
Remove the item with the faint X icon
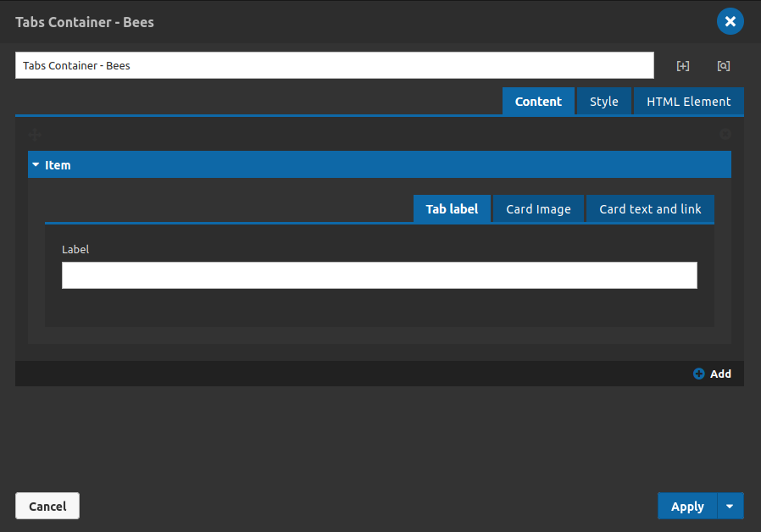pyautogui.click(x=725, y=135)
